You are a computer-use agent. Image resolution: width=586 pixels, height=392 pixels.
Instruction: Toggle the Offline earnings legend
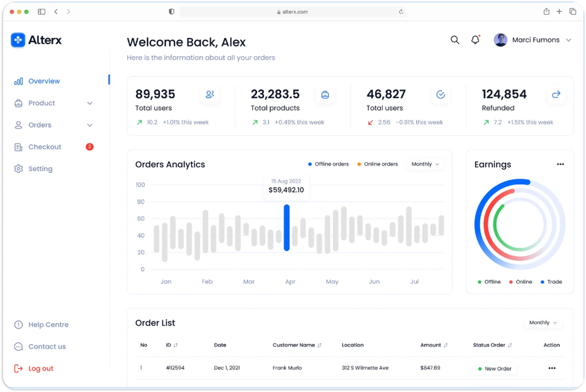tap(489, 282)
